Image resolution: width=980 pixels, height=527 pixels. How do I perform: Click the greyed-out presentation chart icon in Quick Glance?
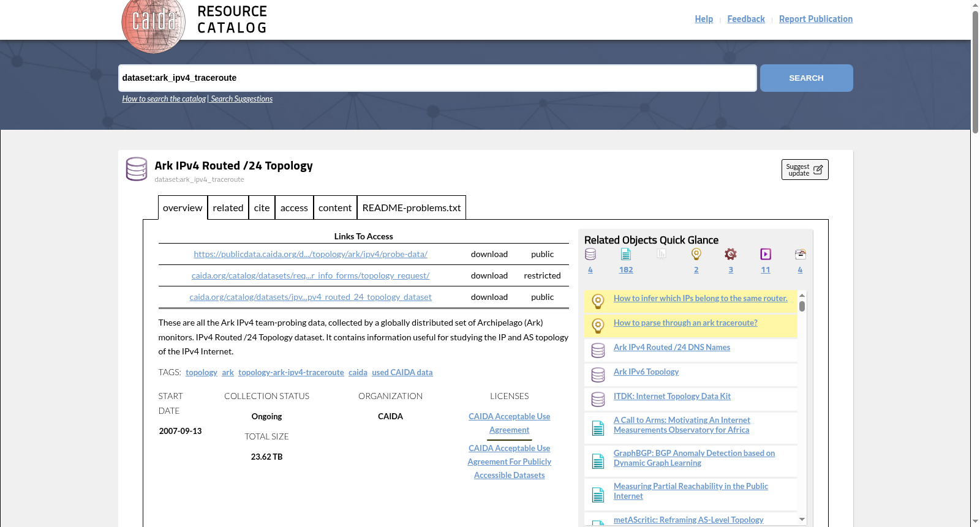click(x=661, y=253)
